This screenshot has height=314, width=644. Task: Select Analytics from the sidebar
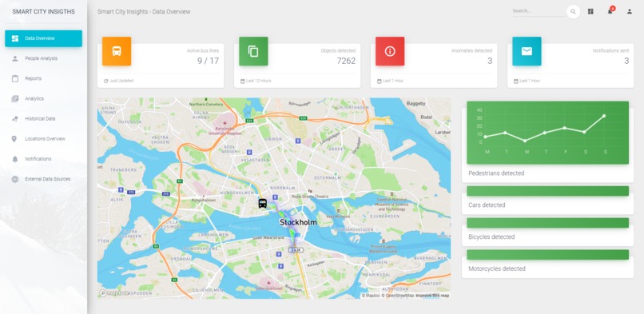coord(43,99)
